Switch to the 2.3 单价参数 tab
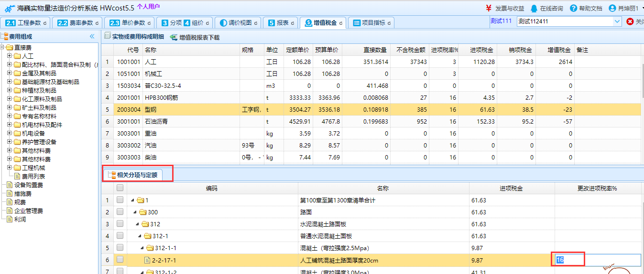 130,23
